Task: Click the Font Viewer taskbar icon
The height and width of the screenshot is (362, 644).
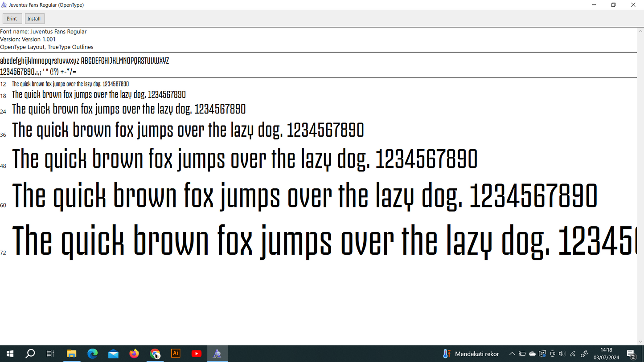Action: tap(217, 354)
